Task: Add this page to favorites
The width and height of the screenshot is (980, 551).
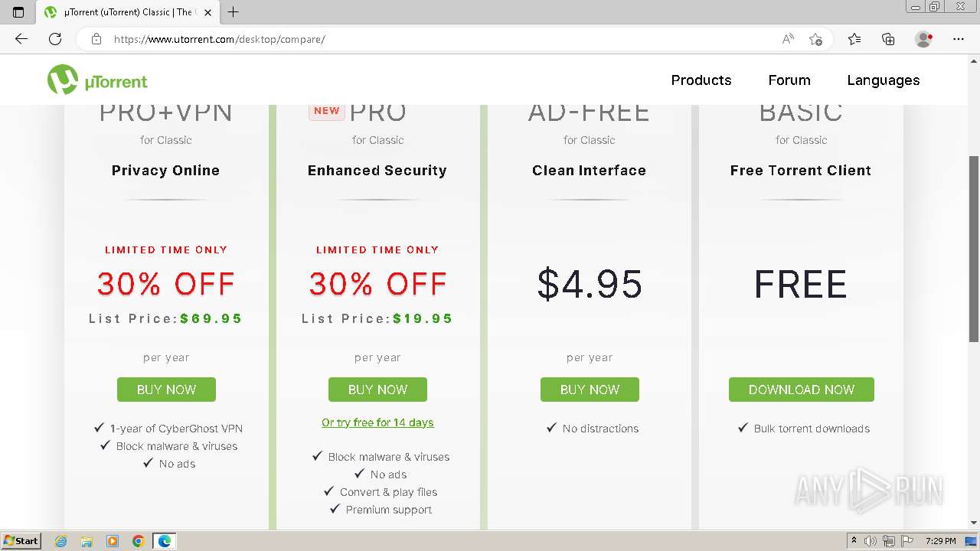Action: (815, 39)
